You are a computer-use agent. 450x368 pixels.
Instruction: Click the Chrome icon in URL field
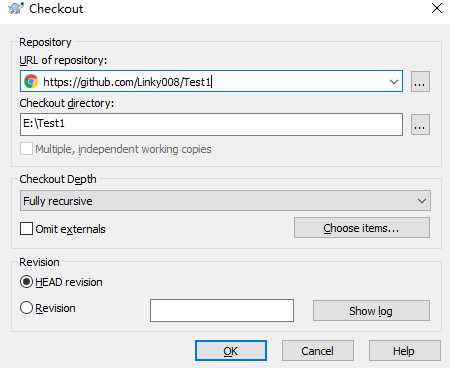tap(31, 81)
